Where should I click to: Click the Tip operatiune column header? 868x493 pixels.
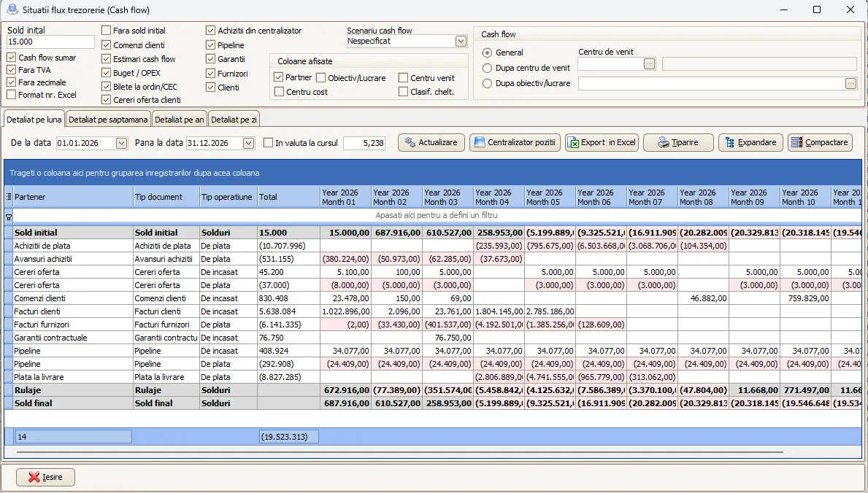point(228,197)
